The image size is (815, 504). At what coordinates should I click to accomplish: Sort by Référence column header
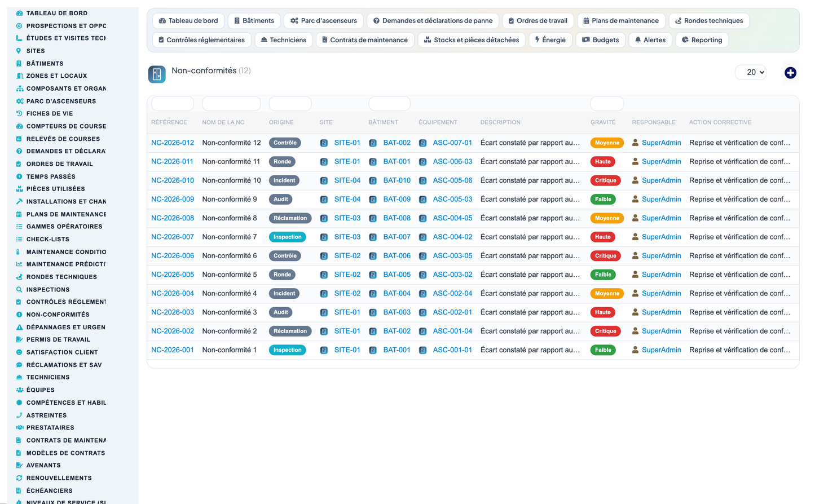tap(169, 122)
